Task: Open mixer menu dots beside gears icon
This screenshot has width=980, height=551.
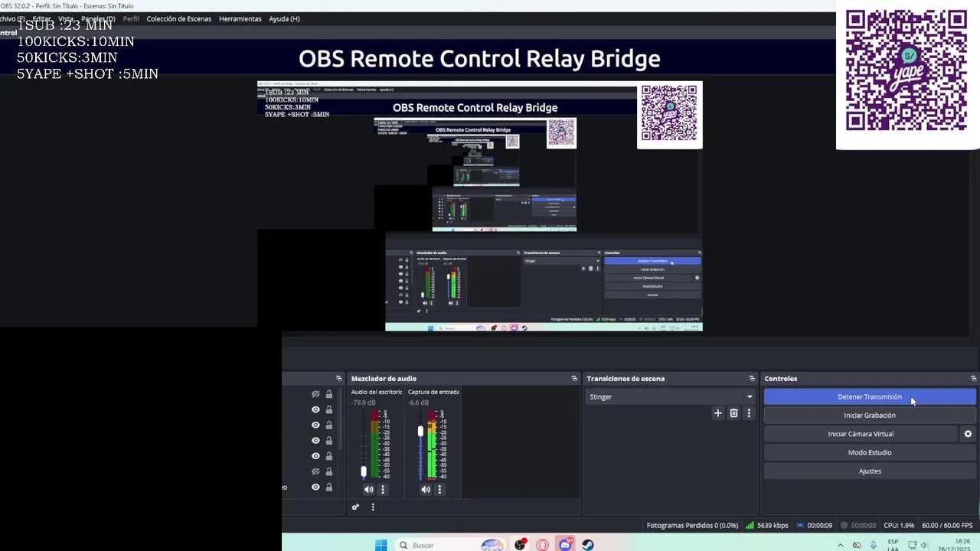Action: tap(373, 507)
